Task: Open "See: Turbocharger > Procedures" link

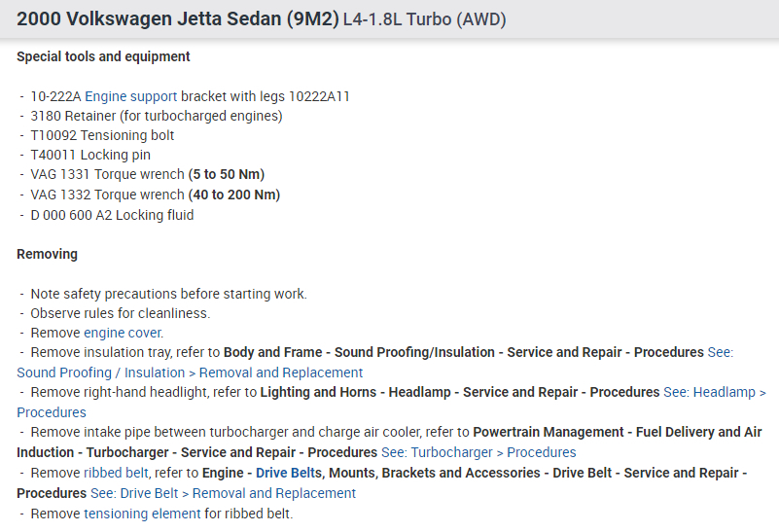Action: pos(478,452)
